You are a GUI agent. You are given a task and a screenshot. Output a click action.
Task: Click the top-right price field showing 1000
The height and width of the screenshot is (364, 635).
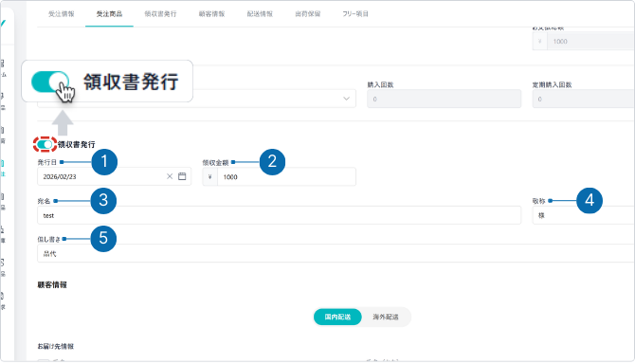pyautogui.click(x=590, y=42)
